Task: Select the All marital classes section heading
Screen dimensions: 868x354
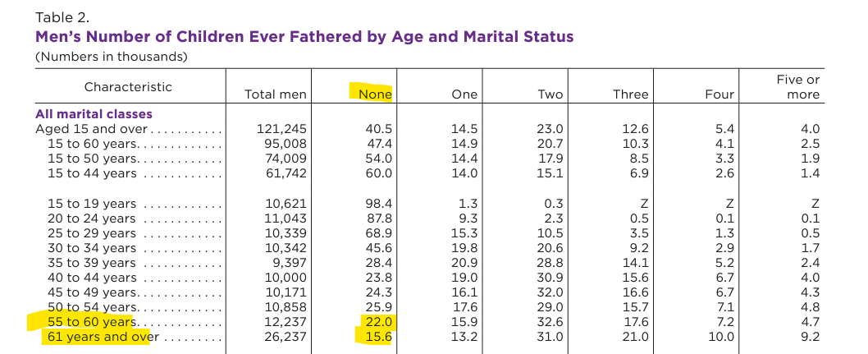Action: click(x=94, y=114)
